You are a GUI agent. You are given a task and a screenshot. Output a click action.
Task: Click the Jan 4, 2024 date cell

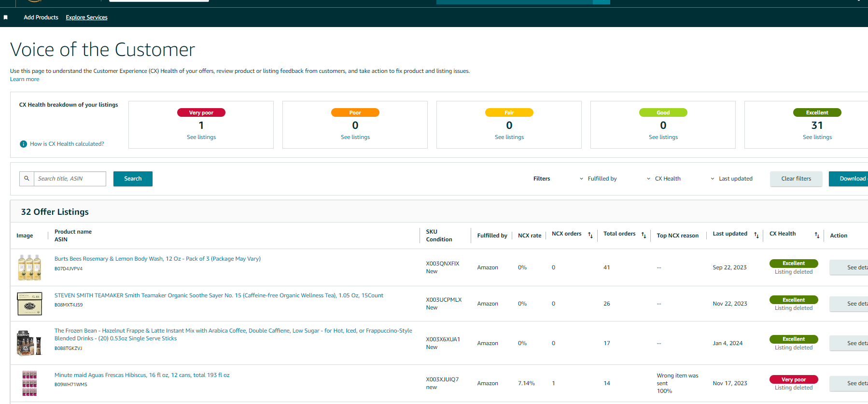pos(728,343)
